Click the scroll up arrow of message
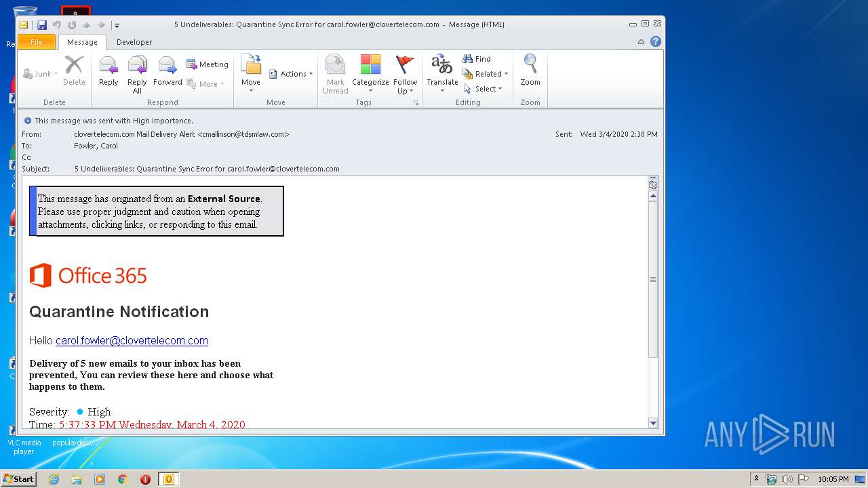This screenshot has width=868, height=488. click(x=653, y=197)
